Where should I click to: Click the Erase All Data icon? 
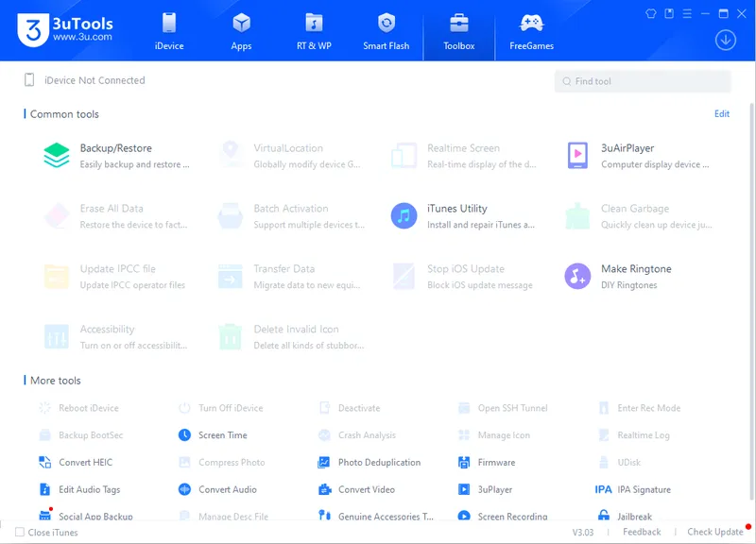pyautogui.click(x=57, y=216)
